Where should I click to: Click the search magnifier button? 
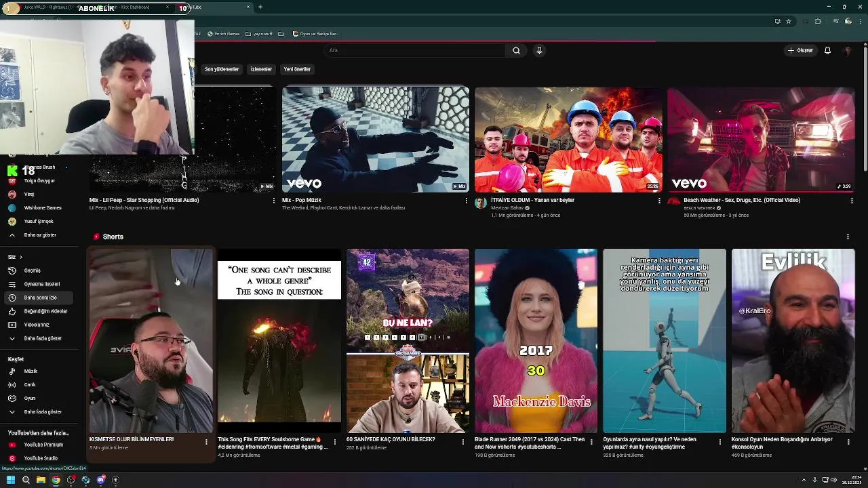click(516, 50)
